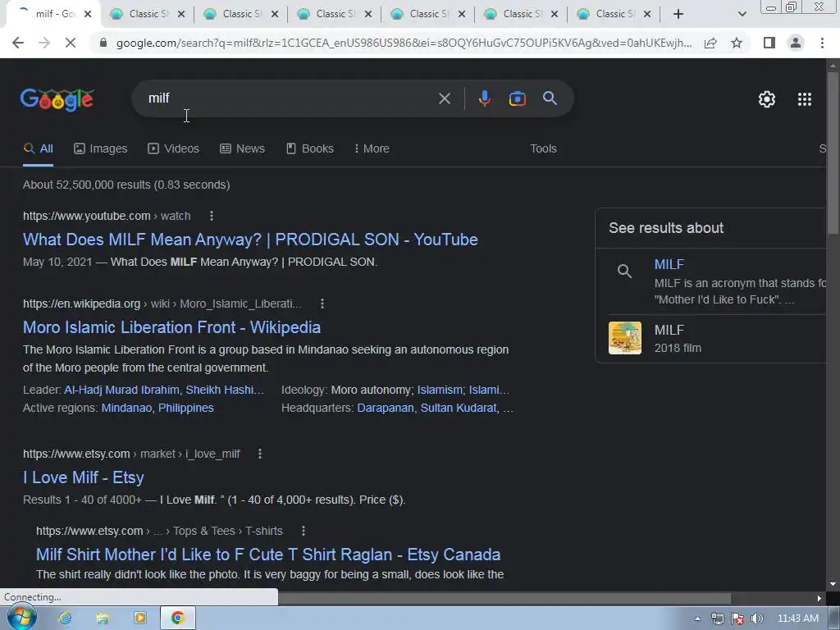Click the address bar URL

(x=404, y=43)
